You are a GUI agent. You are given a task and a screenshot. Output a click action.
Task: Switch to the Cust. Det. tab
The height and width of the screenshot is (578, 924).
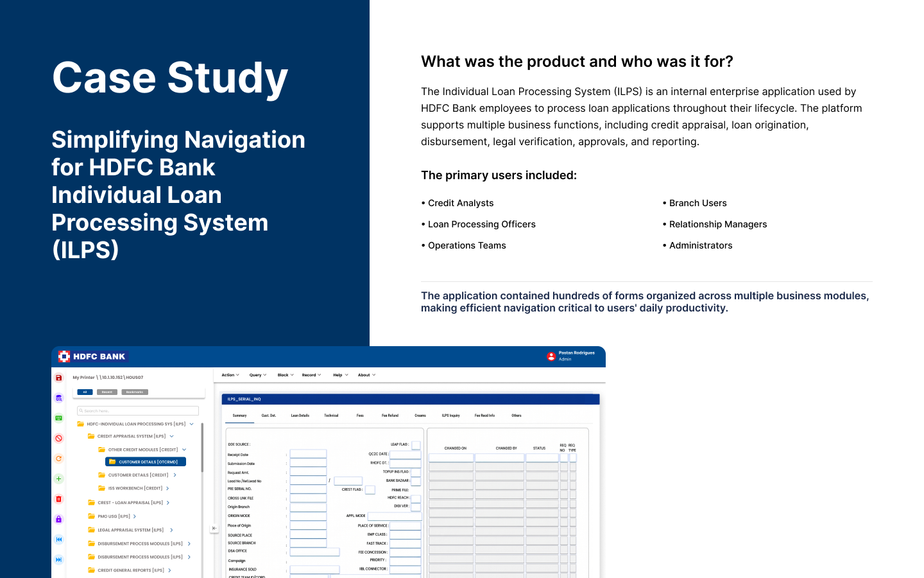coord(269,416)
